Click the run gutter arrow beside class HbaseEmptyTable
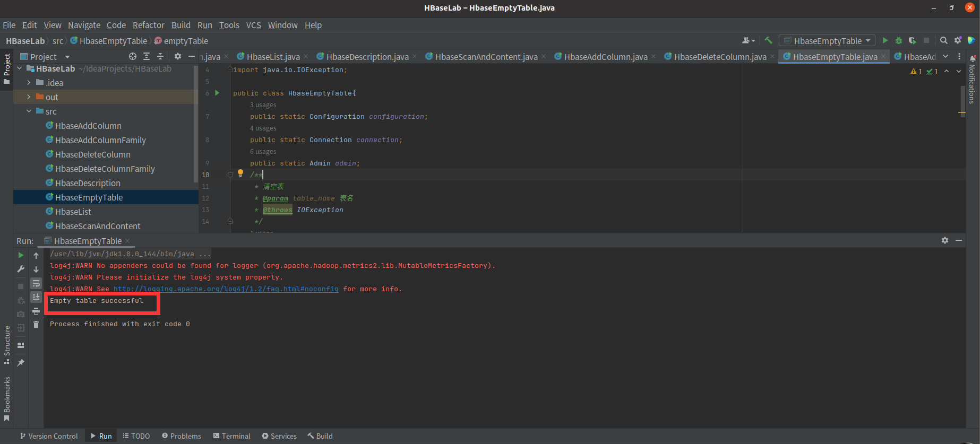The image size is (980, 444). (217, 93)
